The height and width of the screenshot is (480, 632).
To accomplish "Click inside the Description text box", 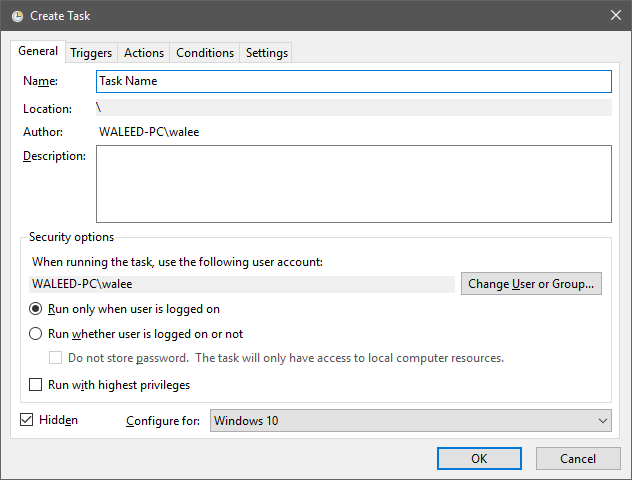I will point(354,184).
